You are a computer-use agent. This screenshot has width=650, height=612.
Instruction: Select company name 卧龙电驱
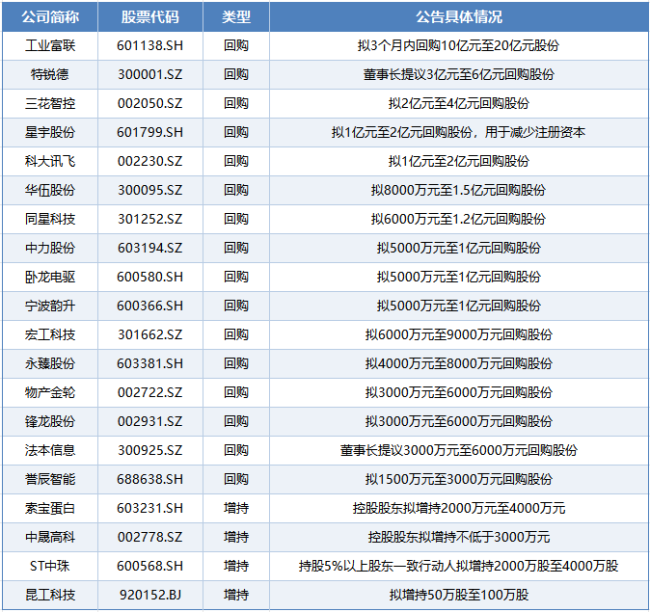click(x=50, y=277)
